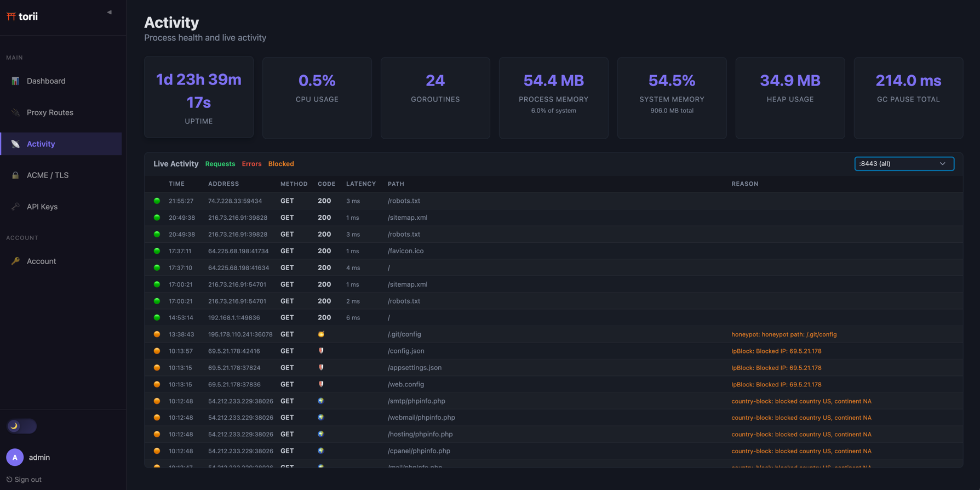Click the honeypot path reason text
Image resolution: width=980 pixels, height=490 pixels.
784,334
